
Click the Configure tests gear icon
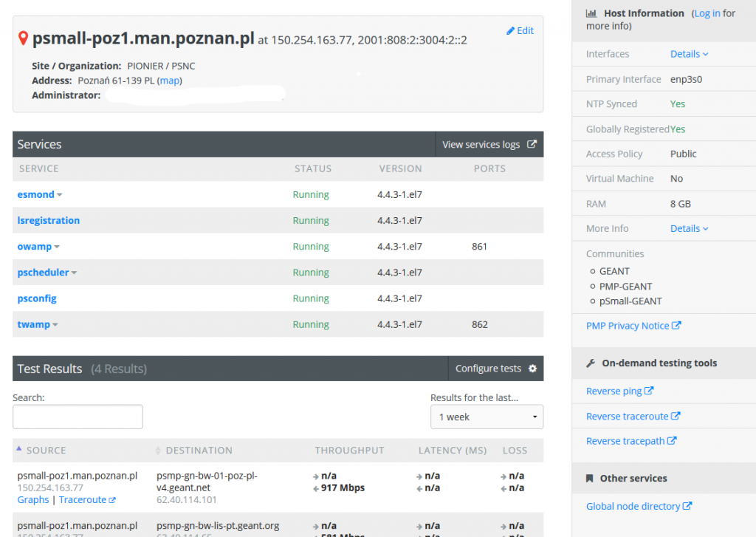pos(532,369)
